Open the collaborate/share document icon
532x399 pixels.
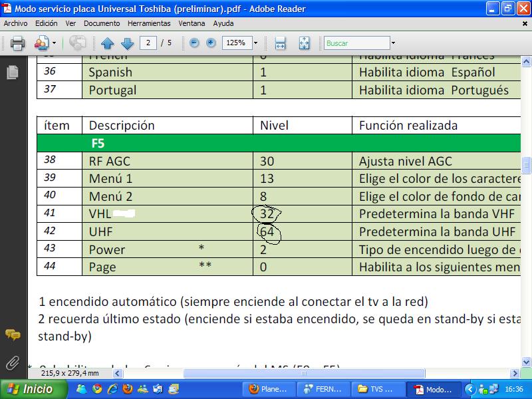(x=41, y=43)
